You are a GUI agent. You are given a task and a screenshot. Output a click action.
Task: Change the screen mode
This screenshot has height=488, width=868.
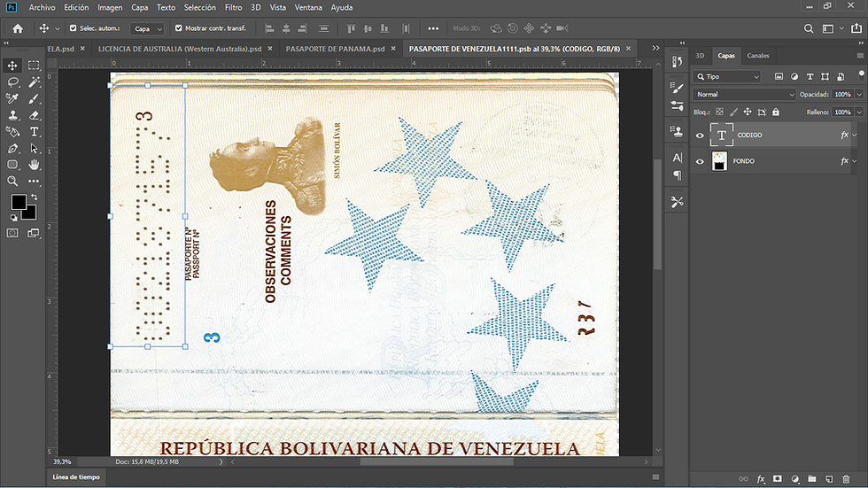pyautogui.click(x=34, y=233)
